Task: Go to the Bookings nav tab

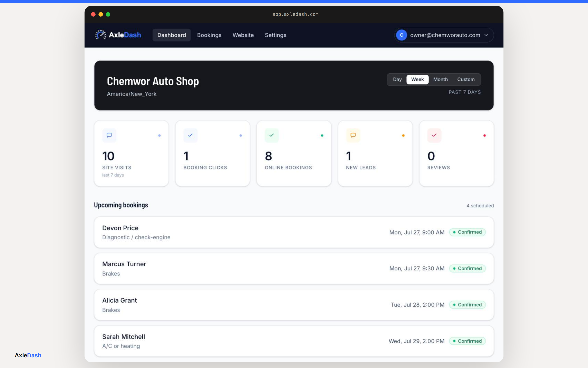Action: [209, 35]
